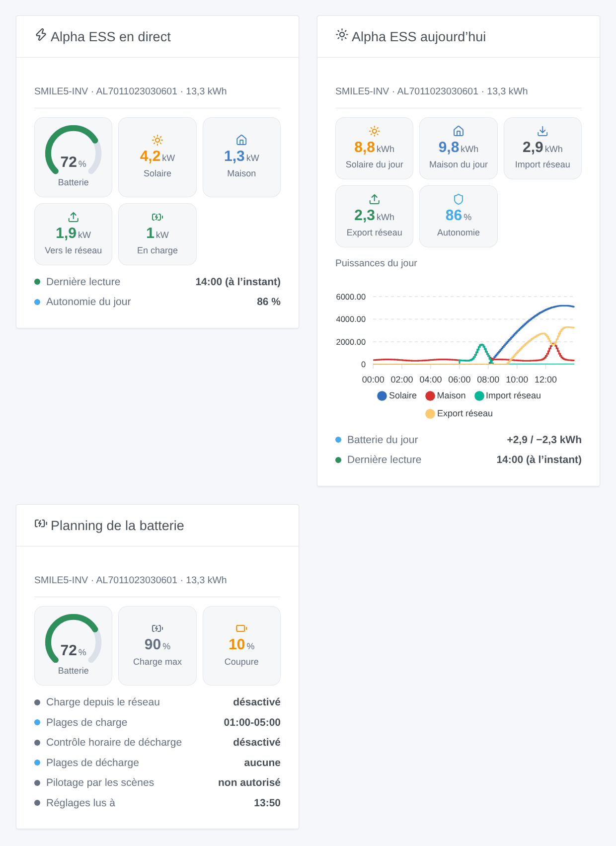
Task: Click the sun icon in Solaire du jour tile
Action: point(375,131)
